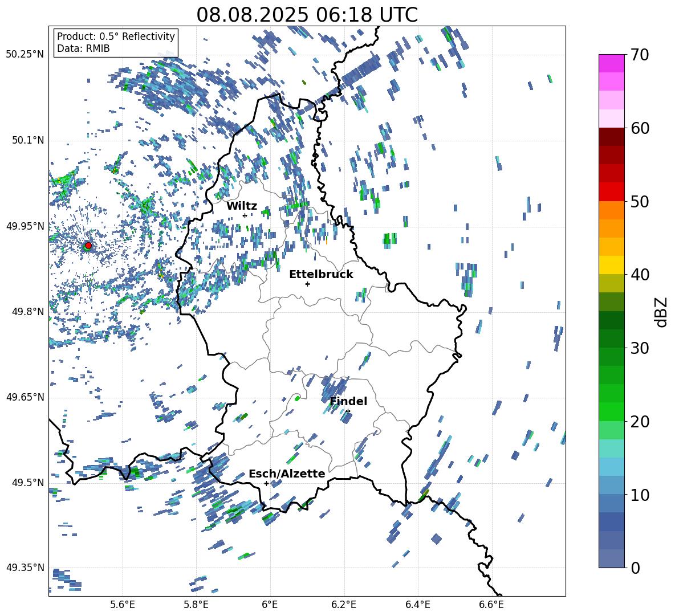Click the bright red 50 dBZ colorbar segment
This screenshot has height=616, width=675.
611,192
